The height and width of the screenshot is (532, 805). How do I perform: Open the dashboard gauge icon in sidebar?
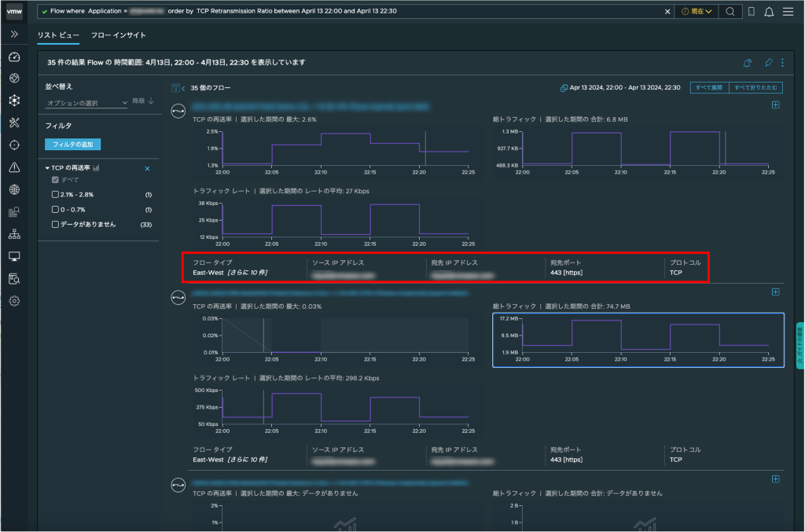pyautogui.click(x=14, y=57)
